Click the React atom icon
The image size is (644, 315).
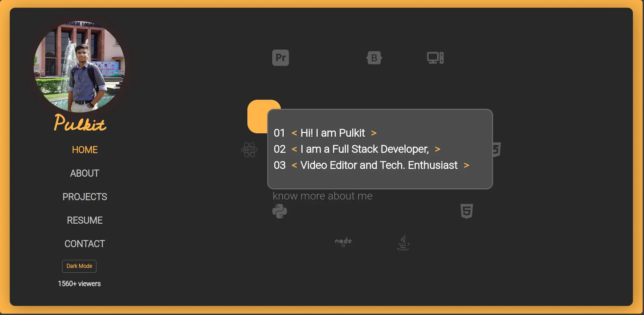pos(249,150)
